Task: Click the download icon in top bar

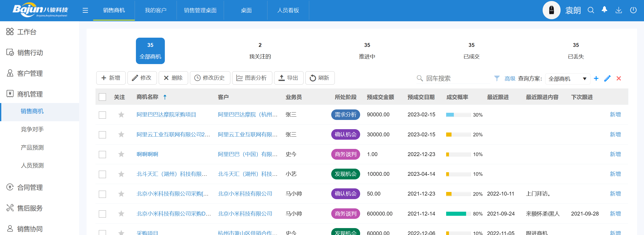Action: coord(619,10)
